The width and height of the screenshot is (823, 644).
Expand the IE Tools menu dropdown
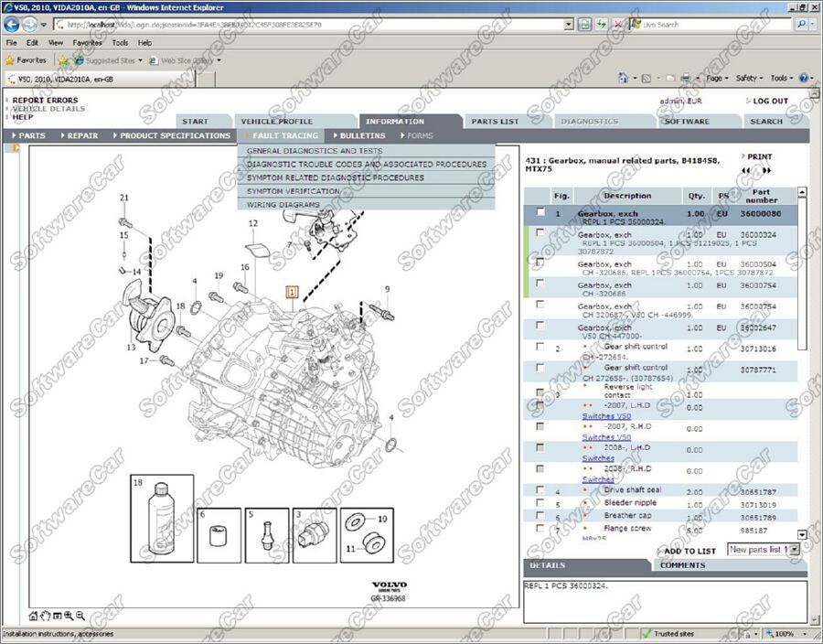[x=780, y=79]
